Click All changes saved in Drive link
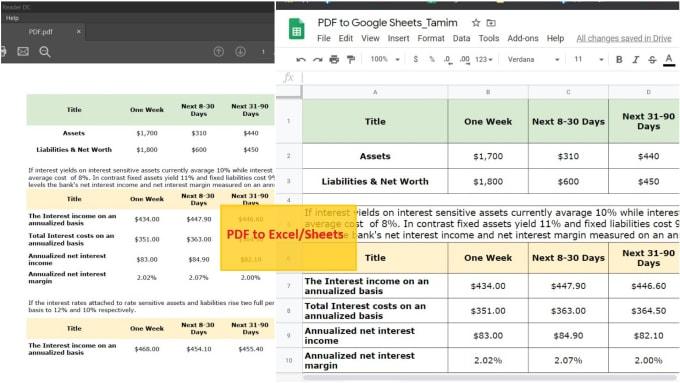 pyautogui.click(x=624, y=38)
